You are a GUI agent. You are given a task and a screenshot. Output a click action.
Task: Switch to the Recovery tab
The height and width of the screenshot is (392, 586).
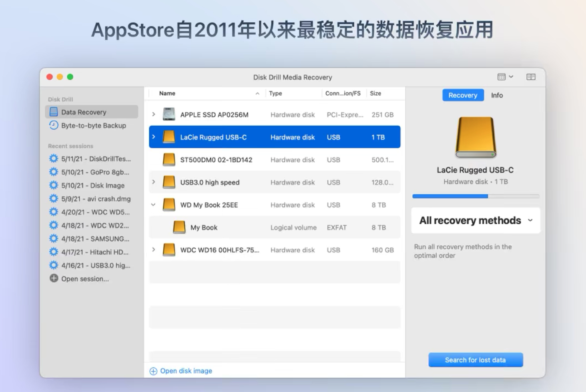click(x=463, y=95)
